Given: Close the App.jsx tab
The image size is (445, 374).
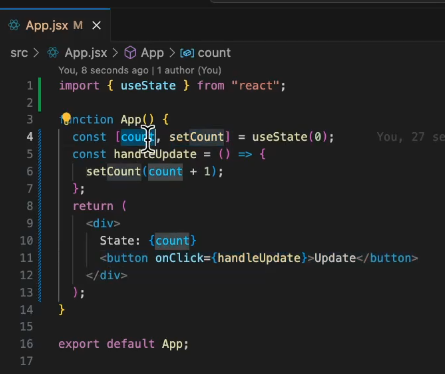Looking at the screenshot, I should [96, 25].
